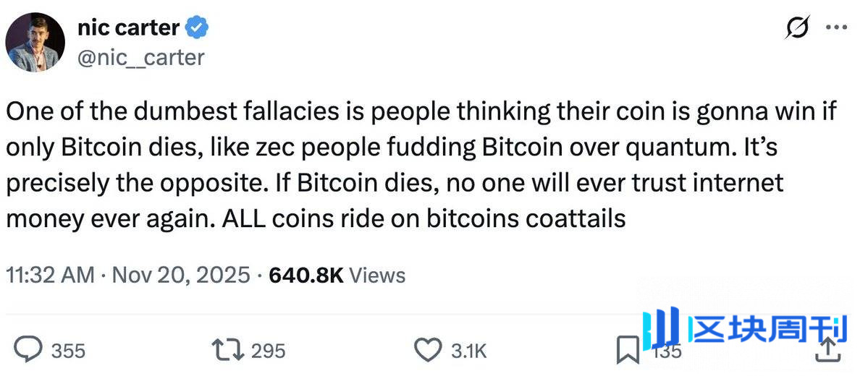Toggle the bookmark icon for this tweet
Viewport: 868px width, 384px height.
626,351
